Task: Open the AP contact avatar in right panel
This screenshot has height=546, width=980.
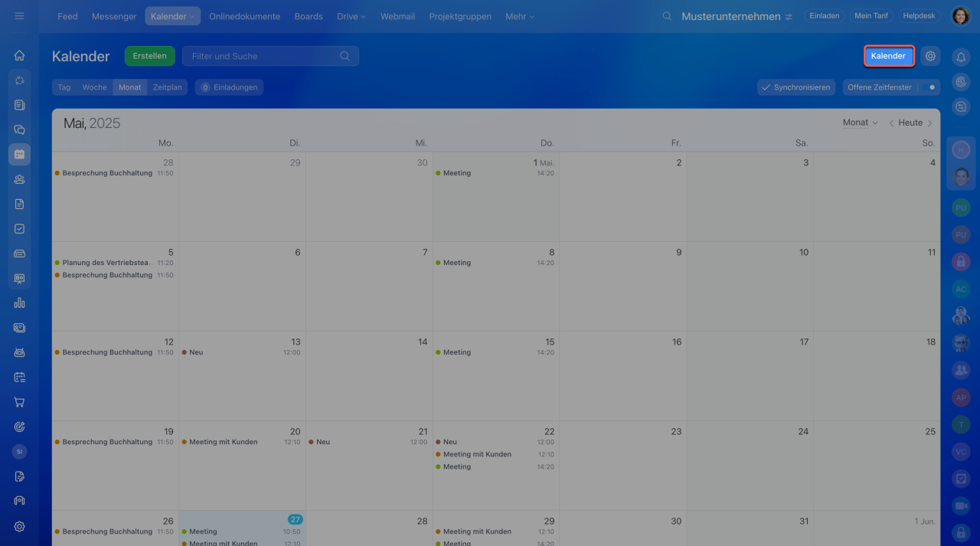Action: point(961,397)
